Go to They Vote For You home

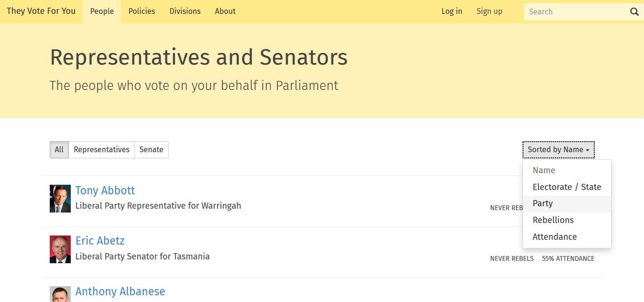point(41,11)
